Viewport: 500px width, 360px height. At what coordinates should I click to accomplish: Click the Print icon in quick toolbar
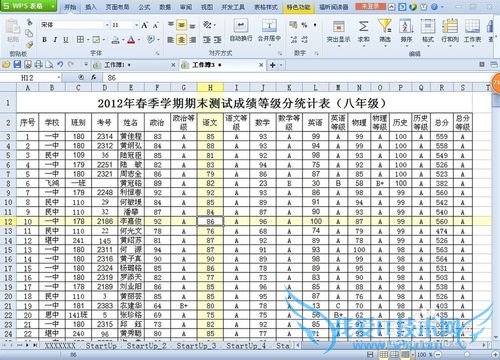(39, 64)
